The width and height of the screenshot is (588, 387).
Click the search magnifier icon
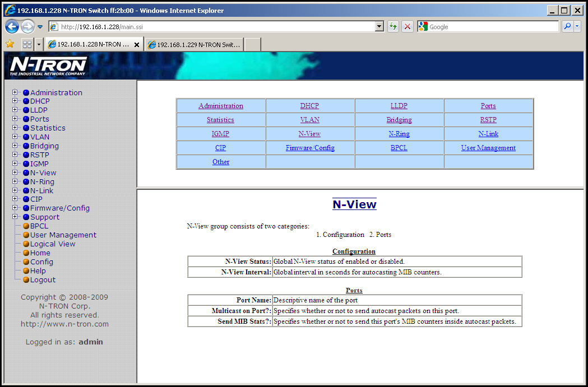tap(567, 26)
